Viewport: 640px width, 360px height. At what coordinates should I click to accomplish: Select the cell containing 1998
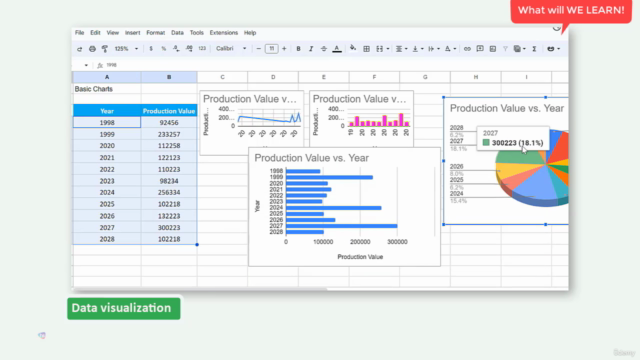[x=107, y=122]
